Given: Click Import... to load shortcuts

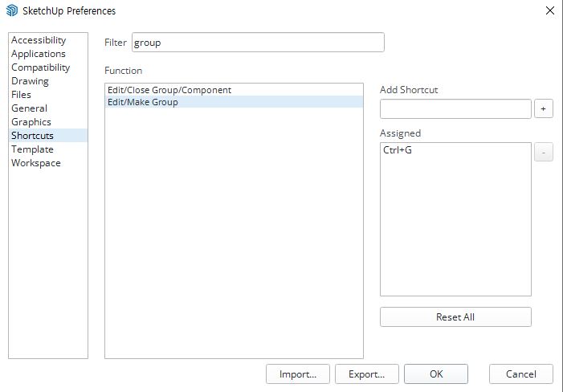Looking at the screenshot, I should tap(298, 374).
